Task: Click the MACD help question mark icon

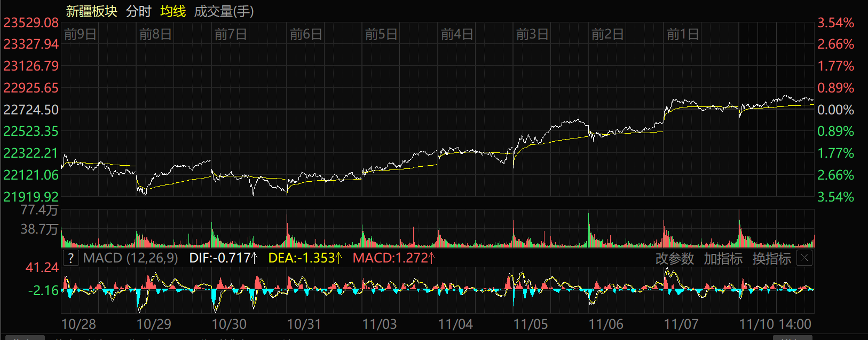Action: (x=70, y=258)
